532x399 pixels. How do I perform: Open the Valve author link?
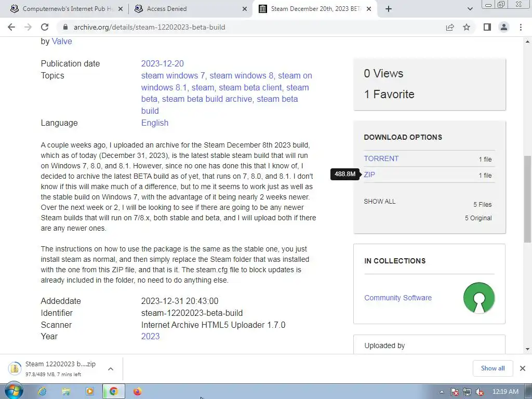[x=62, y=41]
